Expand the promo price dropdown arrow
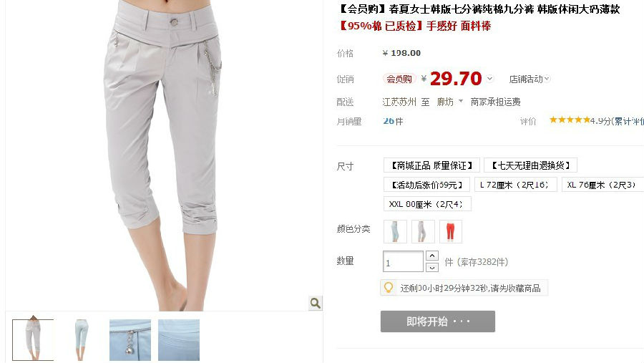 (489, 78)
